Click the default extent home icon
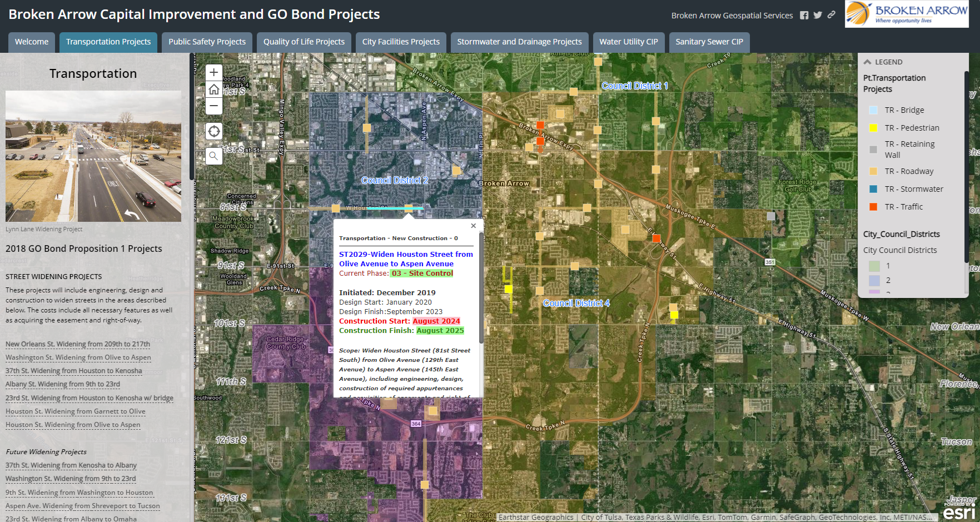This screenshot has height=522, width=980. [x=213, y=88]
